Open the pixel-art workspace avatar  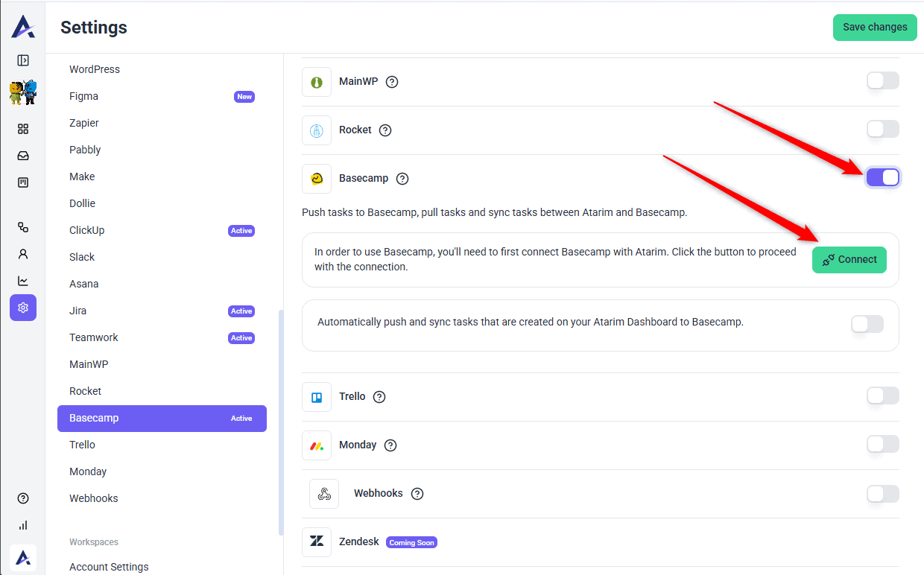point(23,92)
